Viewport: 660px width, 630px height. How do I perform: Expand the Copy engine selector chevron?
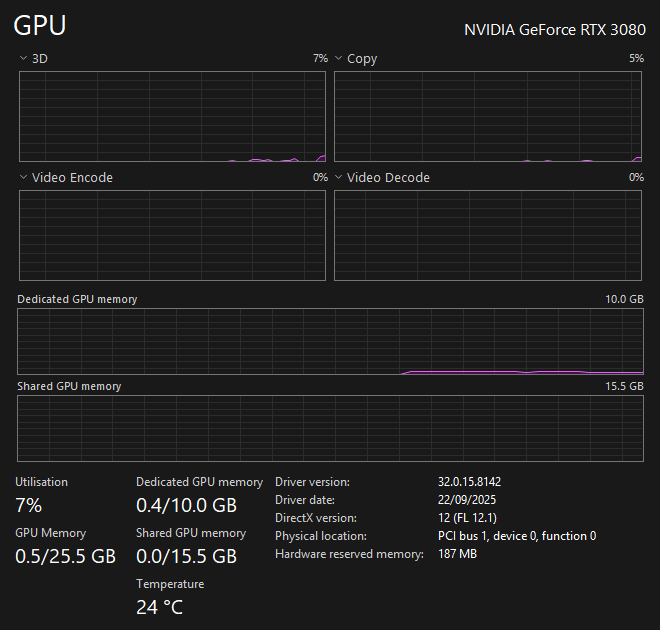[338, 59]
